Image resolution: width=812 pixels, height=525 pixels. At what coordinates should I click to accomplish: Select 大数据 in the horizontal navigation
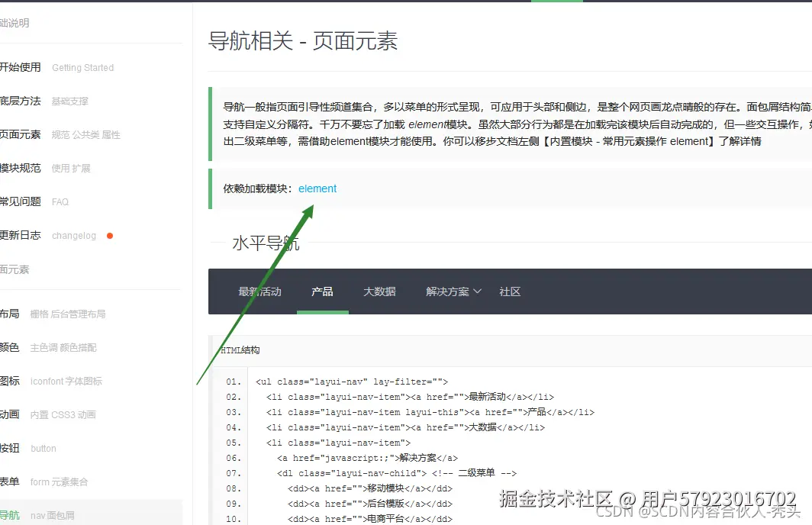tap(379, 291)
